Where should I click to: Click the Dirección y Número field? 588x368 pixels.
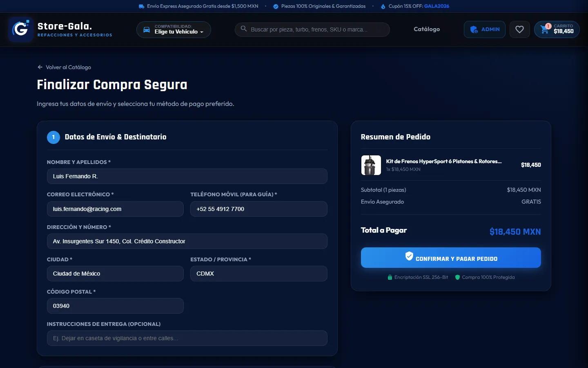[x=187, y=241]
